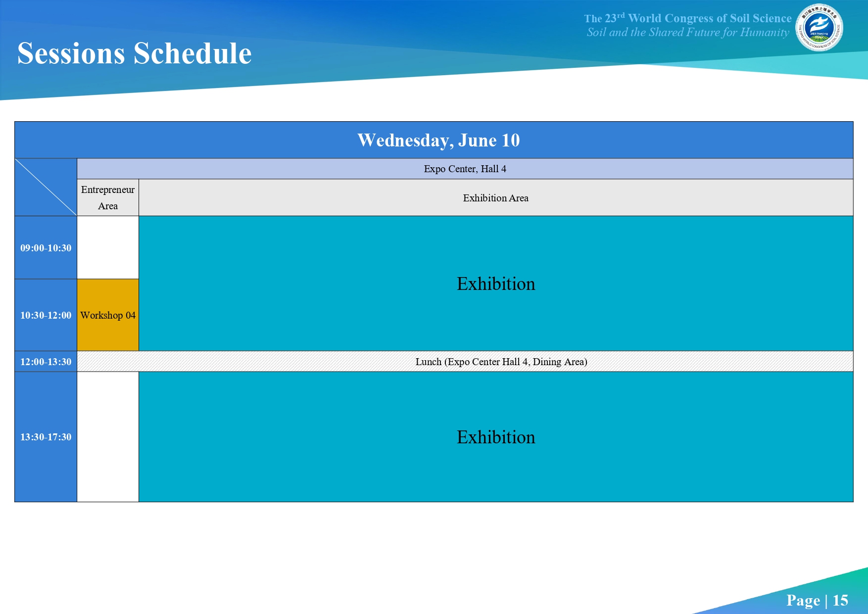Select the empty Entrepreneur Area morning cell
This screenshot has height=614, width=868.
(108, 248)
